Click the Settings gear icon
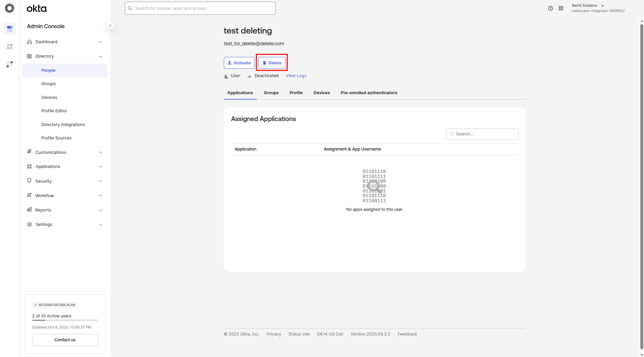Viewport: 644px width, 357px height. pyautogui.click(x=29, y=225)
